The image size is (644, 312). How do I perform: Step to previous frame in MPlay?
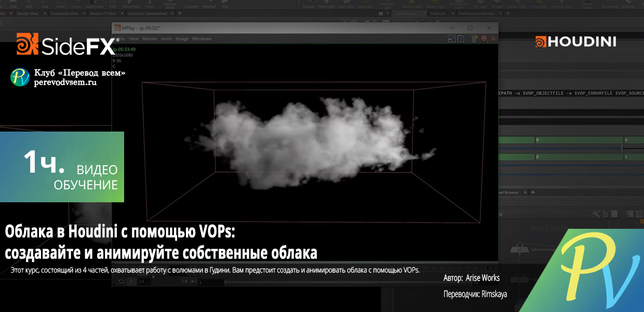click(184, 281)
